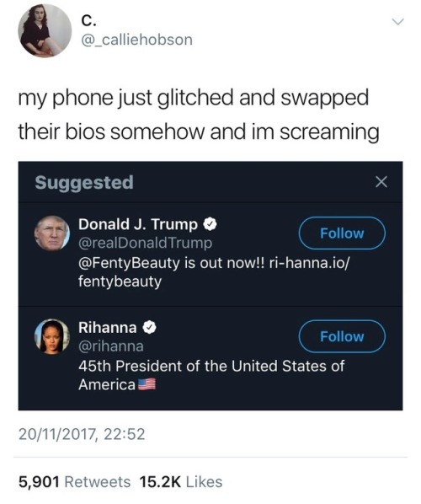This screenshot has width=421, height=504.
Task: View the 15.2K Likes list
Action: click(x=181, y=482)
